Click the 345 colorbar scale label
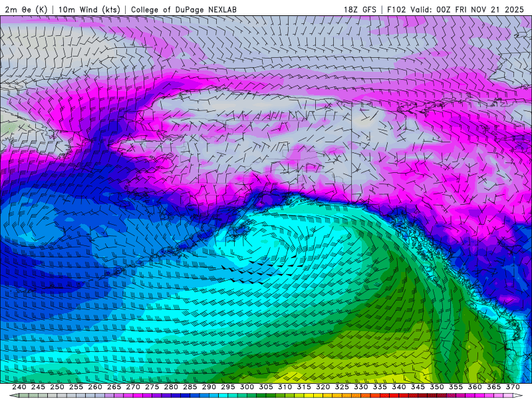Viewport: 532px width, 399px height. [418, 387]
